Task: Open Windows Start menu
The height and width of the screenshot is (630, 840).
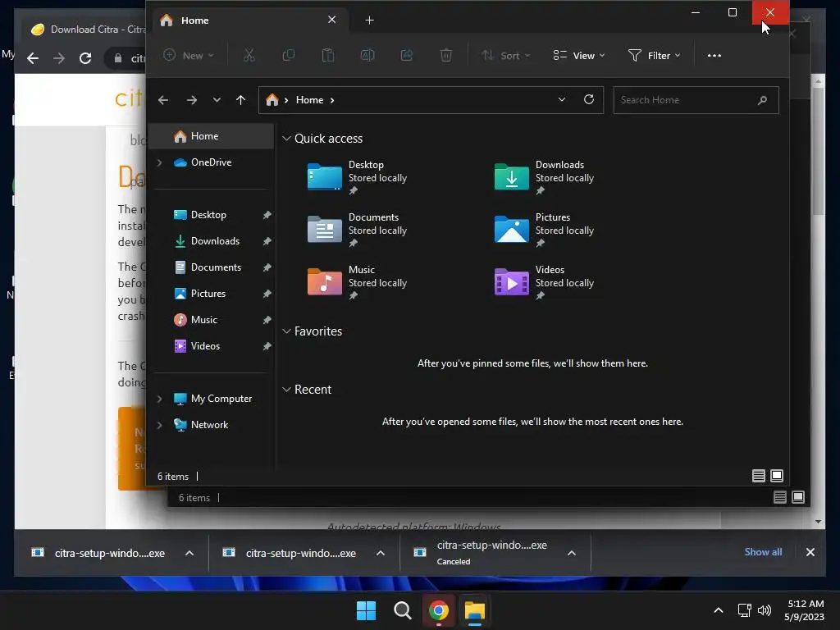Action: click(x=367, y=610)
